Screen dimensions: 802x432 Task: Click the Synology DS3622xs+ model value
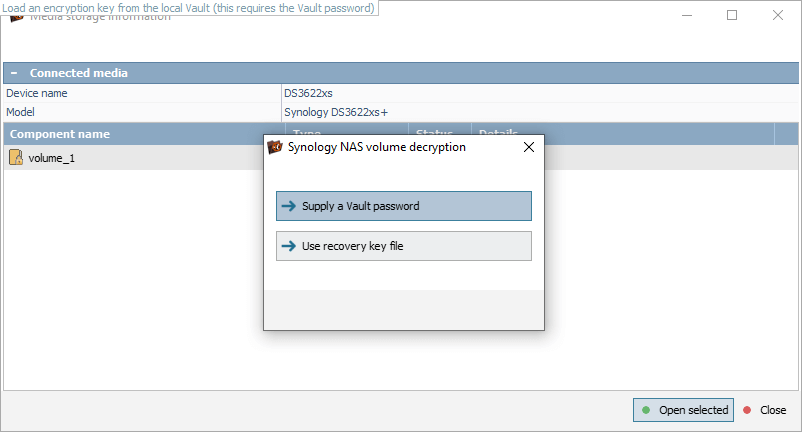pos(336,112)
